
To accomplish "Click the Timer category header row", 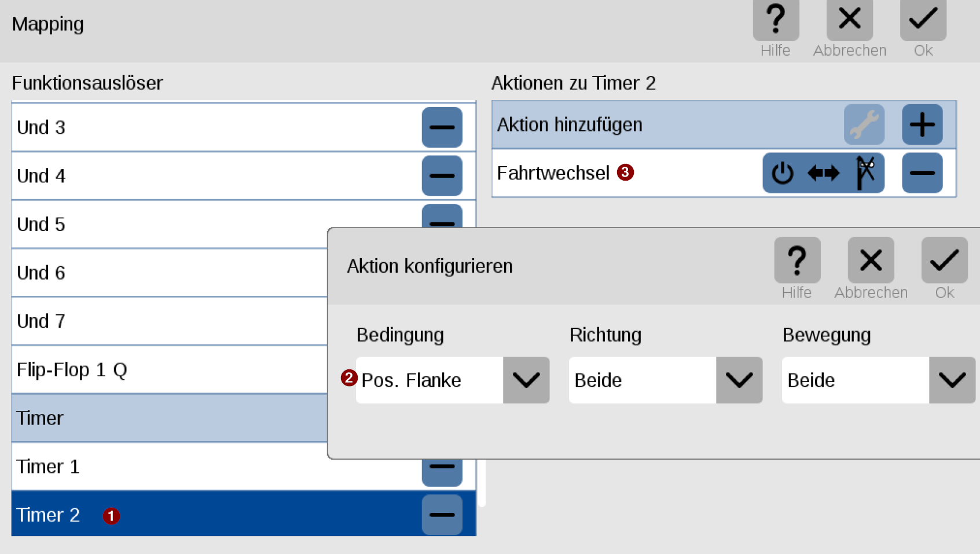I will click(x=170, y=418).
